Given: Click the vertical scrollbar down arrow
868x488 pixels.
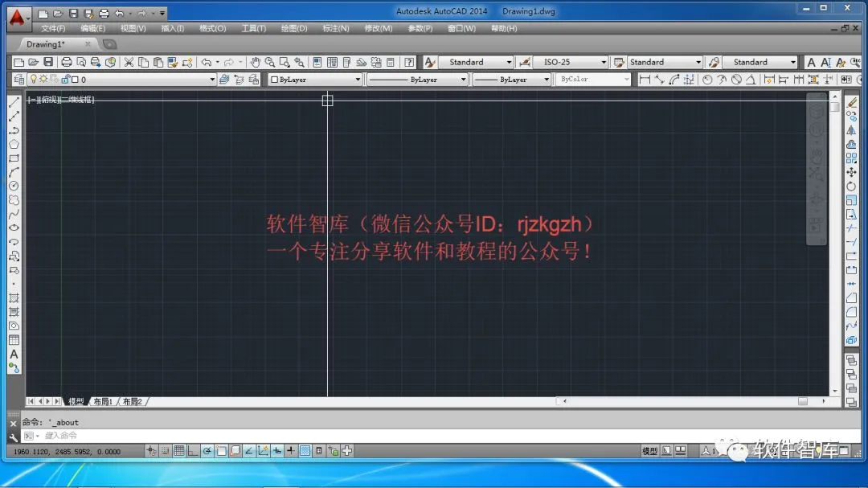Looking at the screenshot, I should (x=835, y=391).
